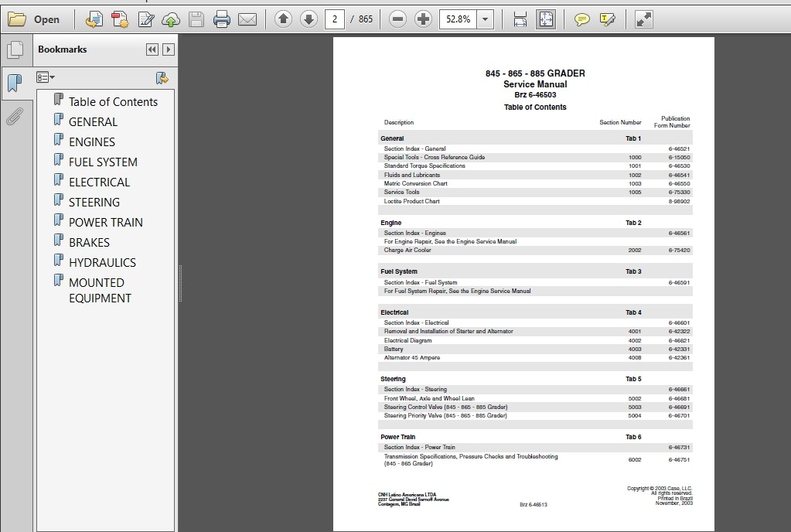The width and height of the screenshot is (791, 532).
Task: Click 'Electrical Diagram' entry in the page
Action: pyautogui.click(x=407, y=341)
